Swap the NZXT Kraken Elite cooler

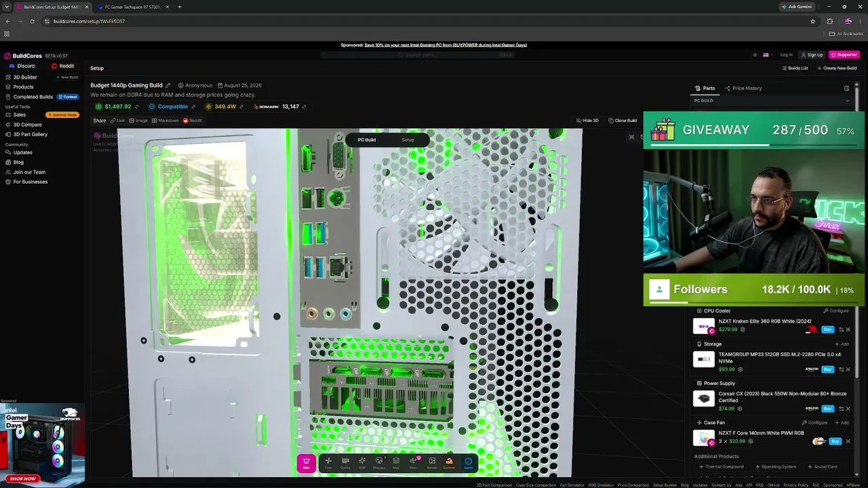click(x=841, y=329)
